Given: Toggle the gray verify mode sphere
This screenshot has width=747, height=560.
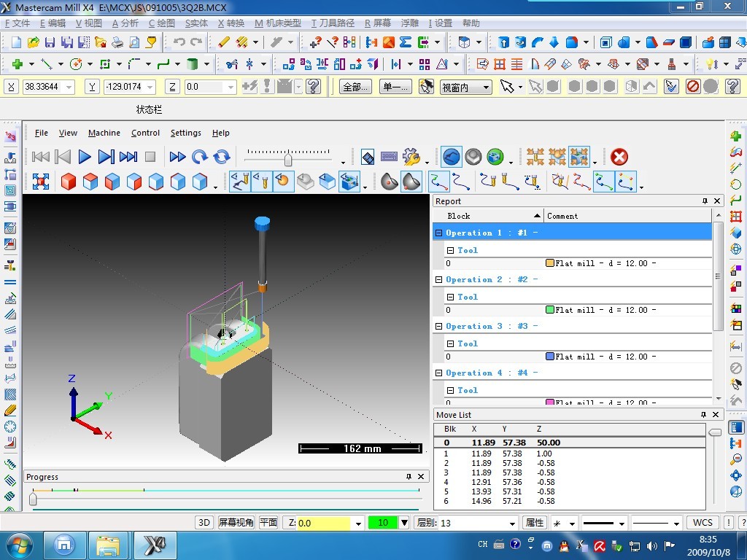Looking at the screenshot, I should [473, 157].
